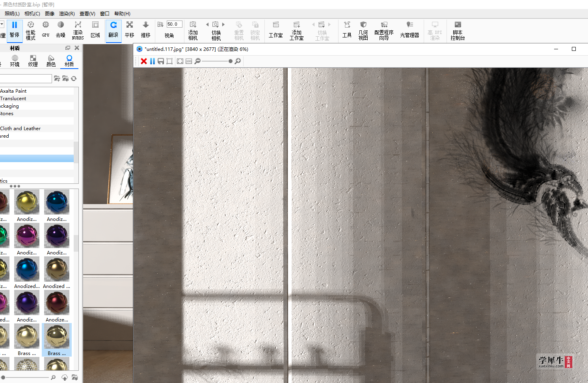The image size is (588, 383).
Task: Click the material library search field
Action: click(x=26, y=78)
